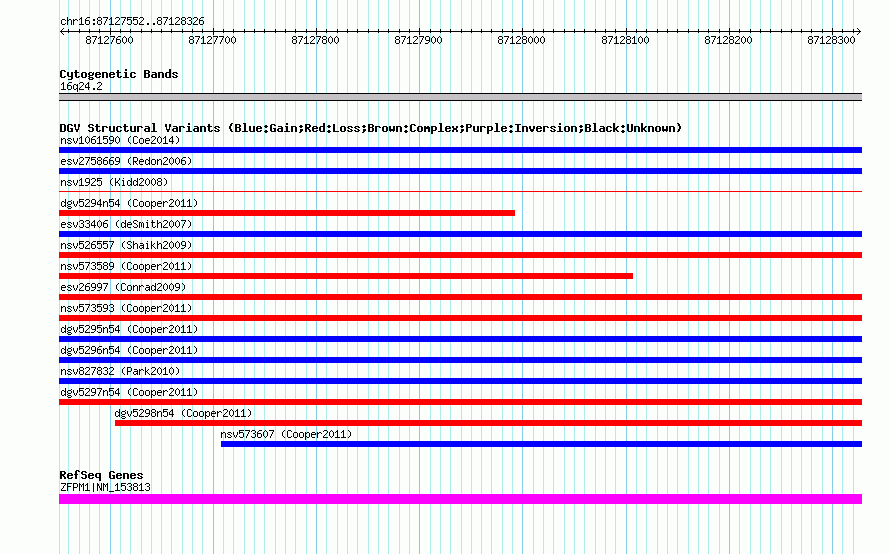The image size is (890, 554).
Task: Click the blue bar under nsv573607
Action: click(541, 444)
